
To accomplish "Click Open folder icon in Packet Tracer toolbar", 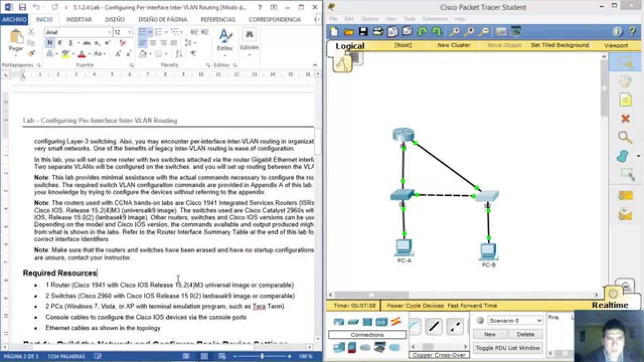I will [349, 32].
